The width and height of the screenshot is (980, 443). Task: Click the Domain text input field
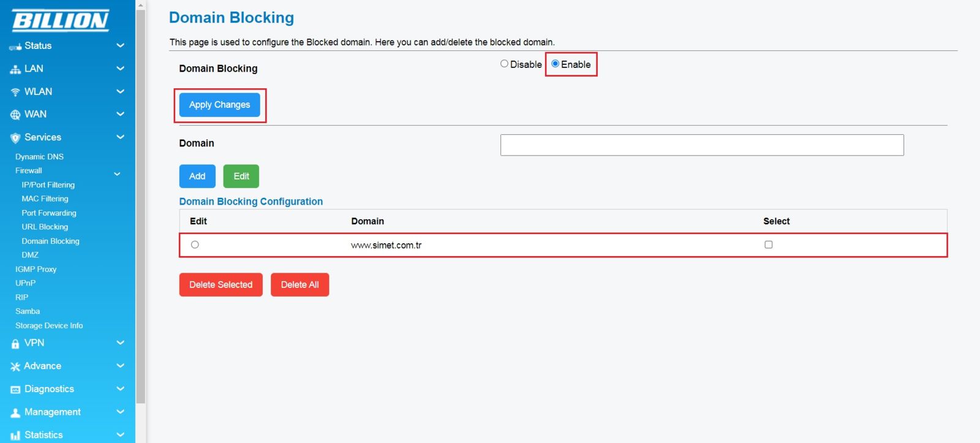click(x=701, y=145)
